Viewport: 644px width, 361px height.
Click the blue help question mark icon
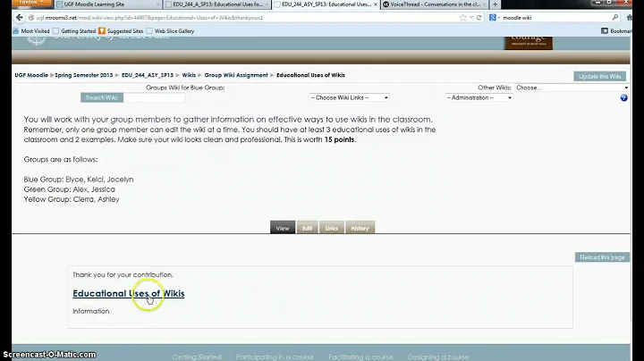624,97
